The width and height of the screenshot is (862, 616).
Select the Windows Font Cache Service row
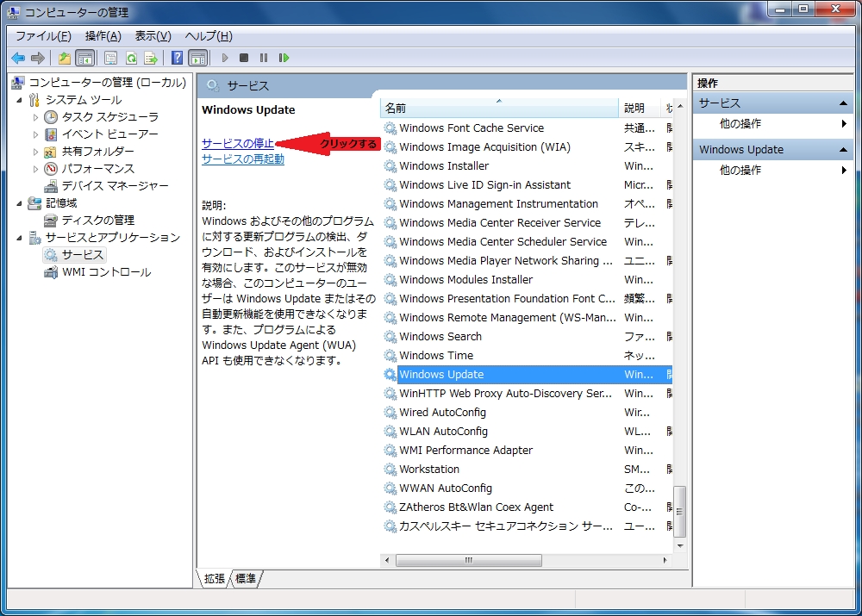pos(528,128)
